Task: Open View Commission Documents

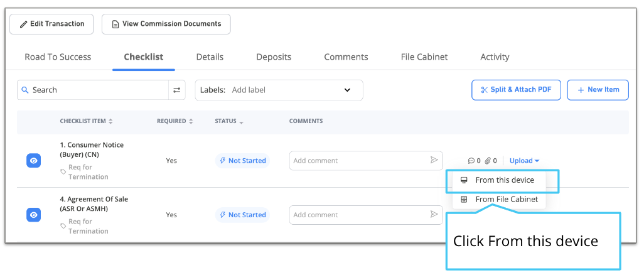Action: pos(166,24)
